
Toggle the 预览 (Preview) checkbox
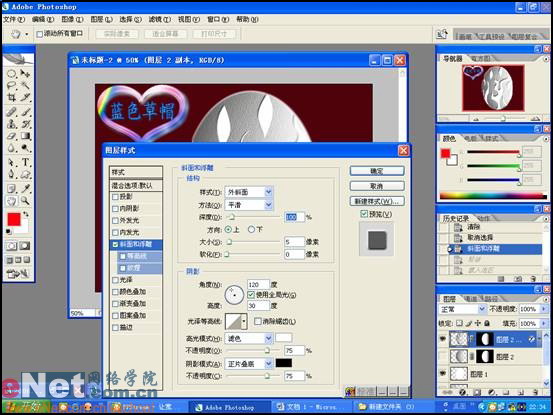point(364,214)
